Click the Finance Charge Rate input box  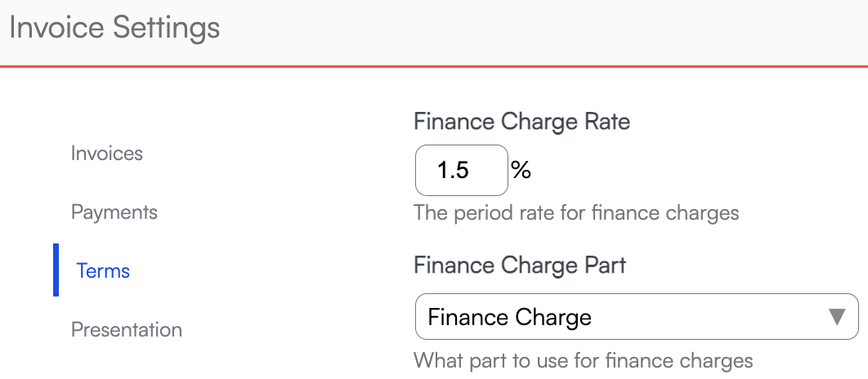[x=461, y=171]
